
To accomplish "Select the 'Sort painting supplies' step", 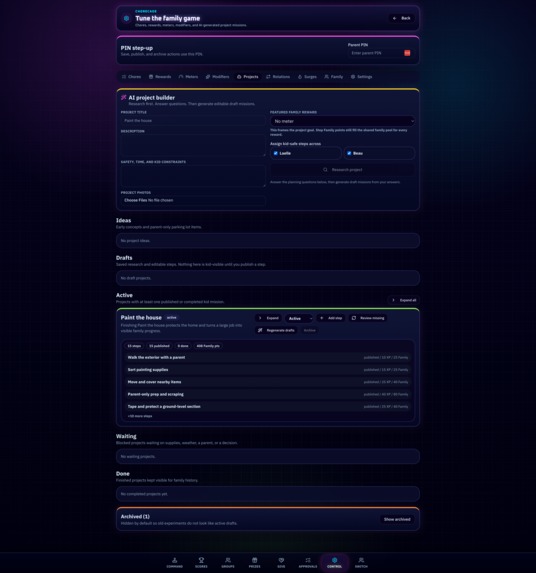I will point(268,370).
